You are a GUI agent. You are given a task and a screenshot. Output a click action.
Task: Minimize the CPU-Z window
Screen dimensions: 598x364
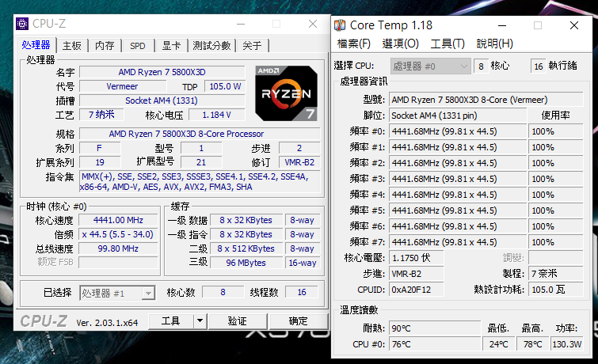241,24
